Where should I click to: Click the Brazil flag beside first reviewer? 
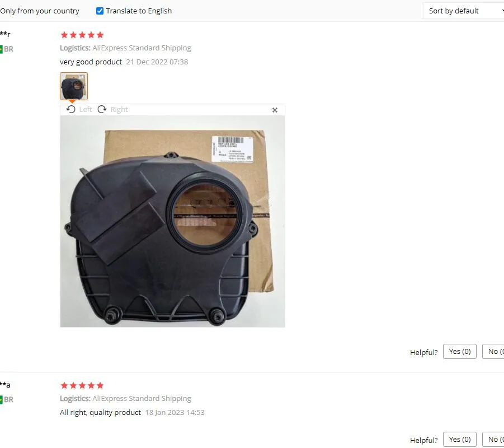point(1,49)
